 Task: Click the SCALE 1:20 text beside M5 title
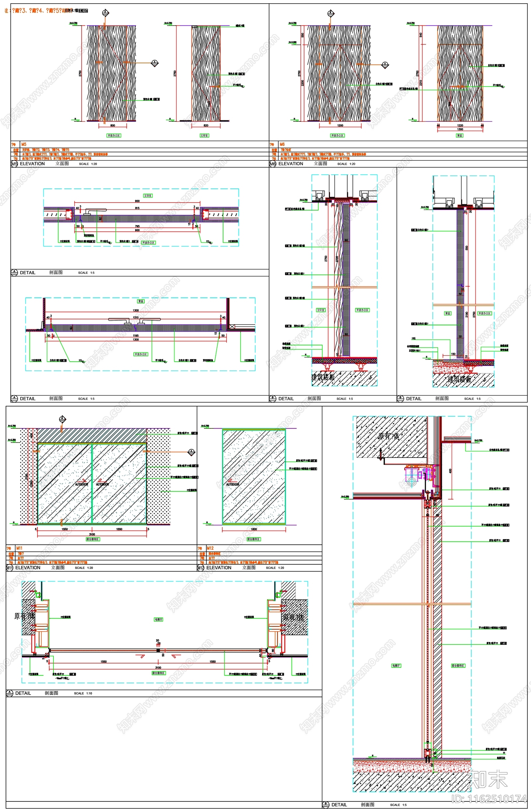[88, 164]
